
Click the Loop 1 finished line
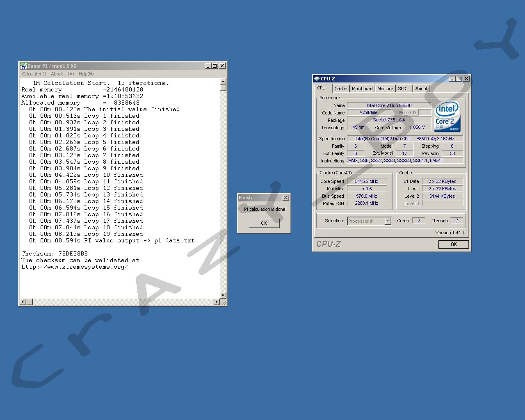click(84, 116)
